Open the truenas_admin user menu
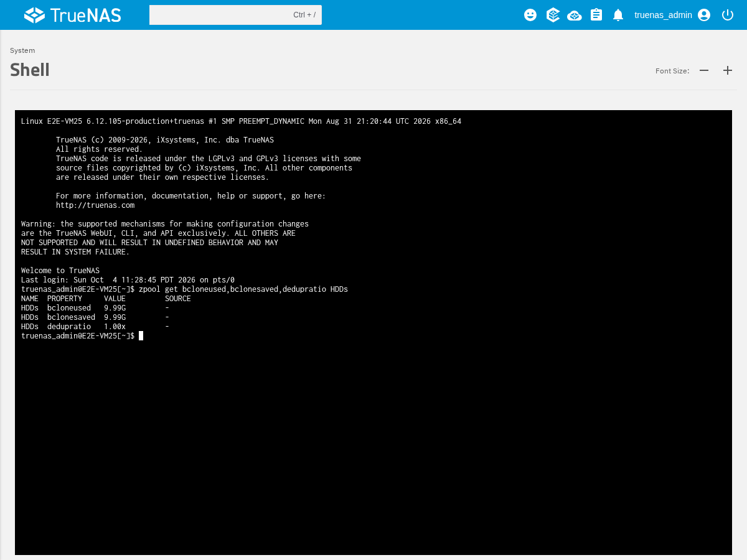Screen dimensions: 747x560 [672, 15]
